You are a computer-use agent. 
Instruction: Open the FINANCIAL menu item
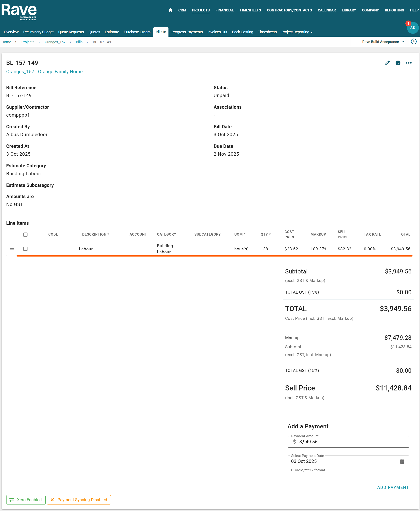click(x=224, y=10)
